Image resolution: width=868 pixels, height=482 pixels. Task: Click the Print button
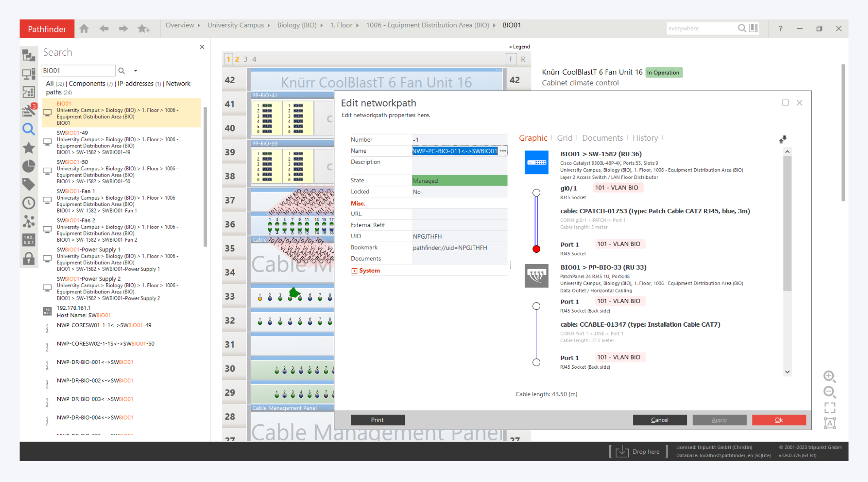pyautogui.click(x=377, y=420)
